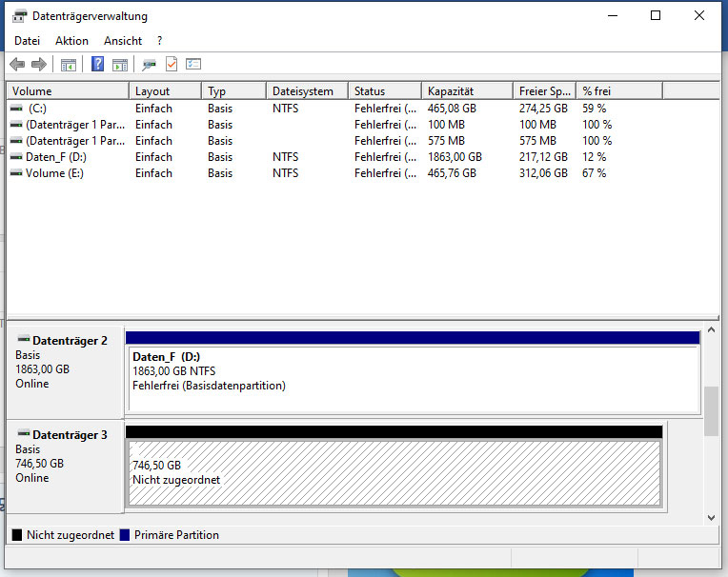This screenshot has height=577, width=728.
Task: Select the first Datenträger 1 Par... 100 MB row
Action: tap(334, 125)
